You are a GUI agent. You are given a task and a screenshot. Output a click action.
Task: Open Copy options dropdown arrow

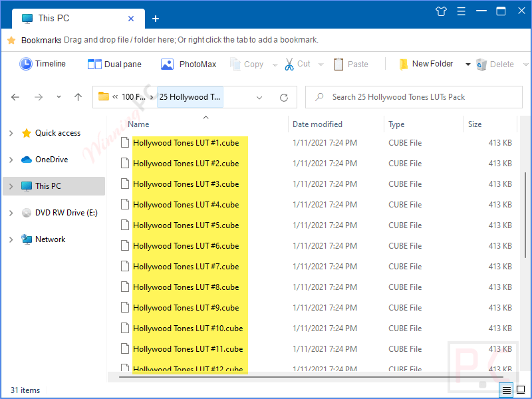point(275,65)
